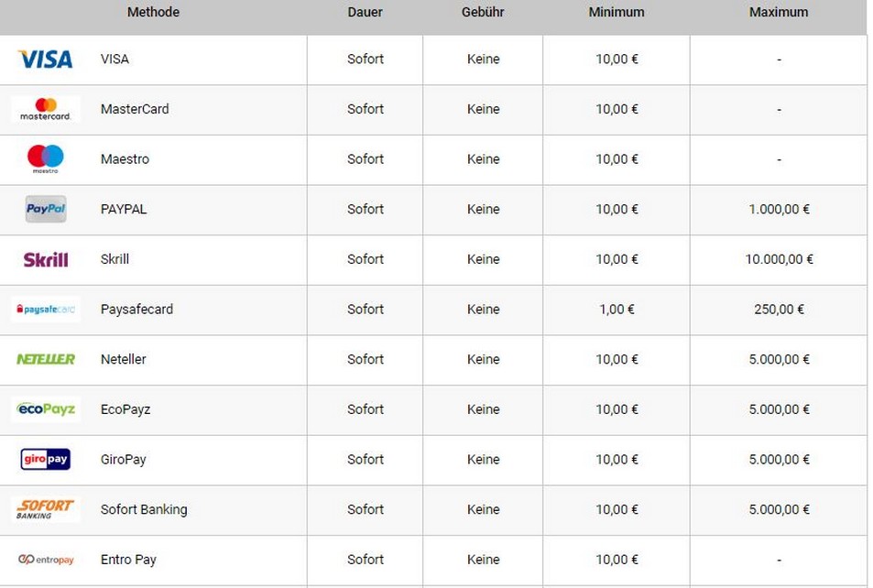Choose the PayPal logo button

click(x=46, y=209)
